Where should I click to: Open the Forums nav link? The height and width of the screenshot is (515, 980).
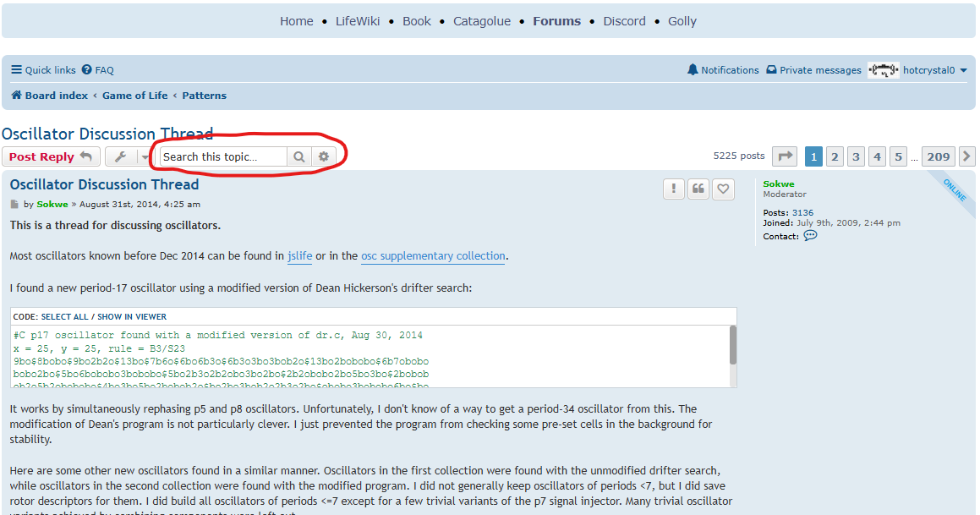557,21
